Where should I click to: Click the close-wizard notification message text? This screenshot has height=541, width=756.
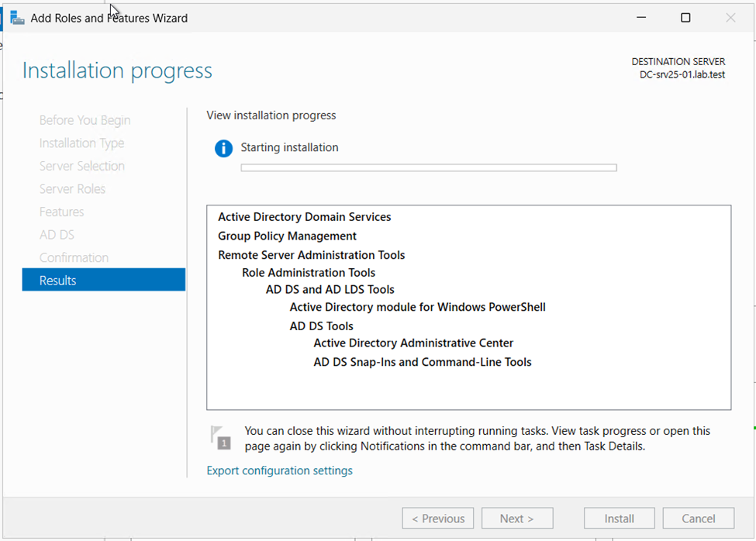(478, 439)
